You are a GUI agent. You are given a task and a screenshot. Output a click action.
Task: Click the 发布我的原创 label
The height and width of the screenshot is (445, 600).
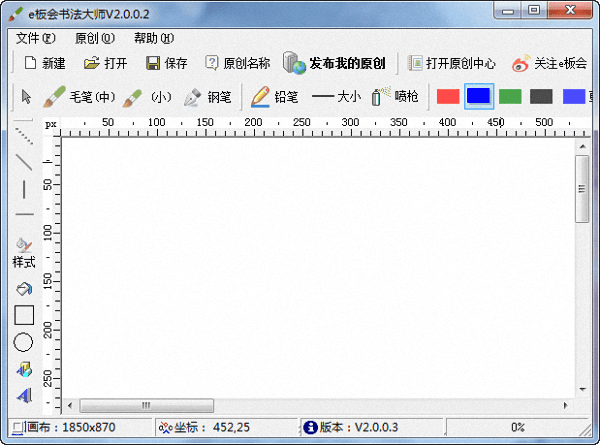coord(347,63)
